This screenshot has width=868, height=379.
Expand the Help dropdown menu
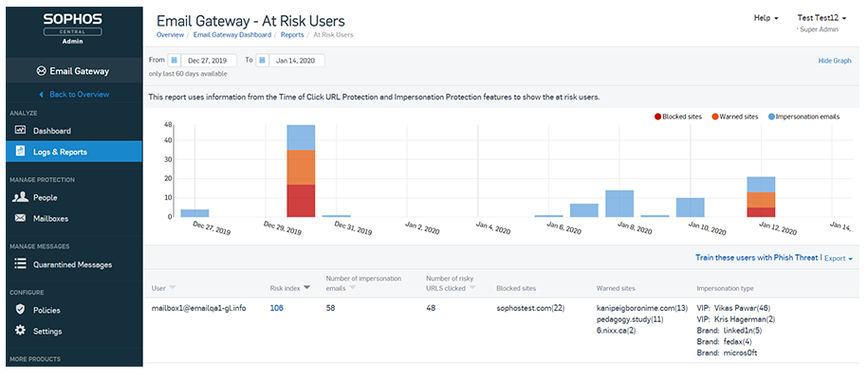coord(766,18)
